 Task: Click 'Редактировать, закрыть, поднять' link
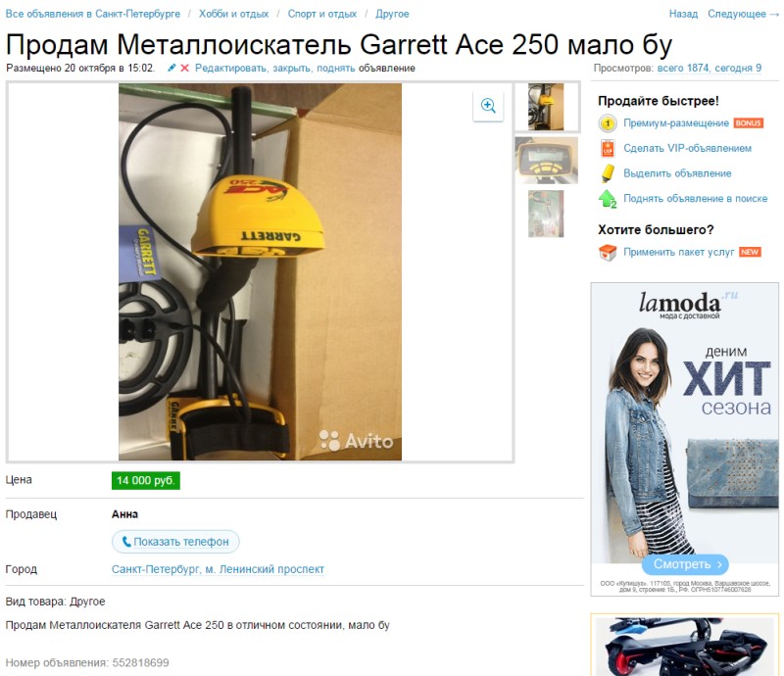coord(275,68)
